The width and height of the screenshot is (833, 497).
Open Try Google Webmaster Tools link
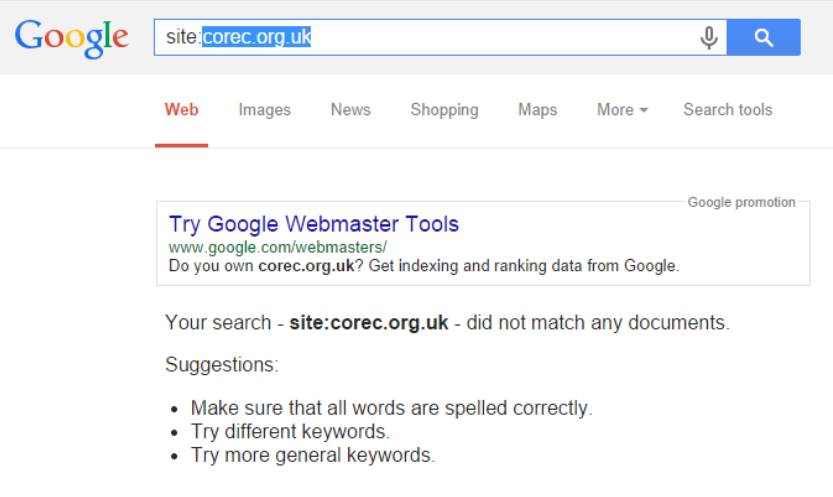(313, 224)
